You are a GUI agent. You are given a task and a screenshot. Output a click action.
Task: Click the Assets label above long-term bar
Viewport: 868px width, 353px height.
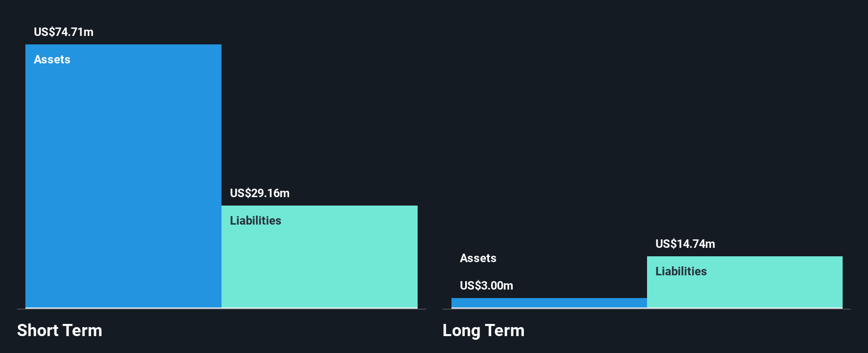[x=478, y=258]
